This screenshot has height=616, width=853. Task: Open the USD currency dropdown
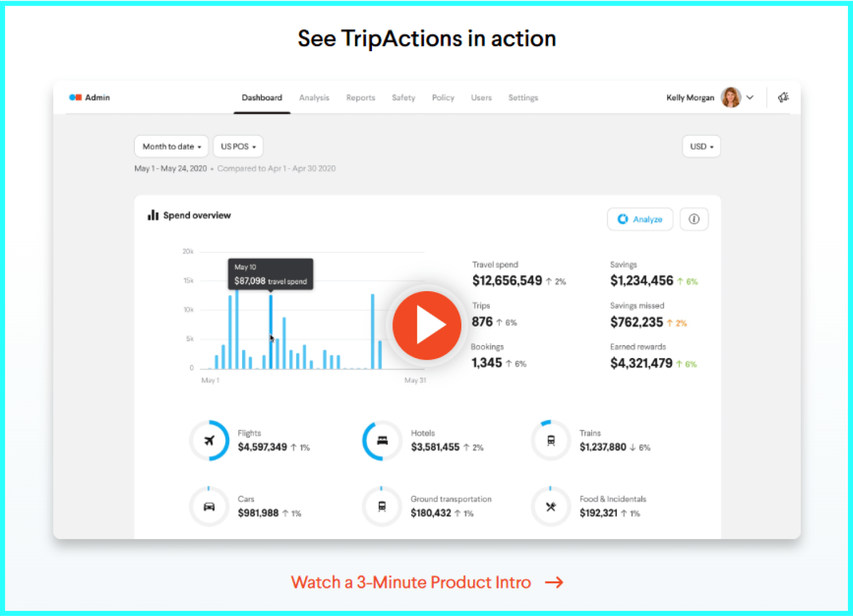701,146
